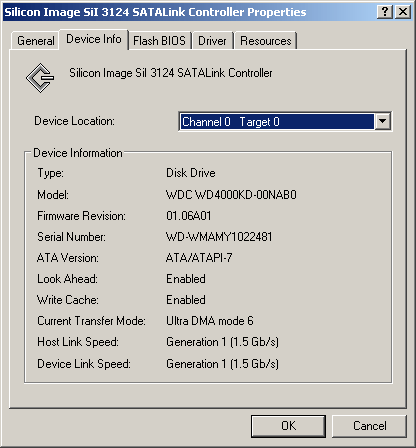Click the Look Ahead label
The height and width of the screenshot is (448, 416).
[x=67, y=279]
